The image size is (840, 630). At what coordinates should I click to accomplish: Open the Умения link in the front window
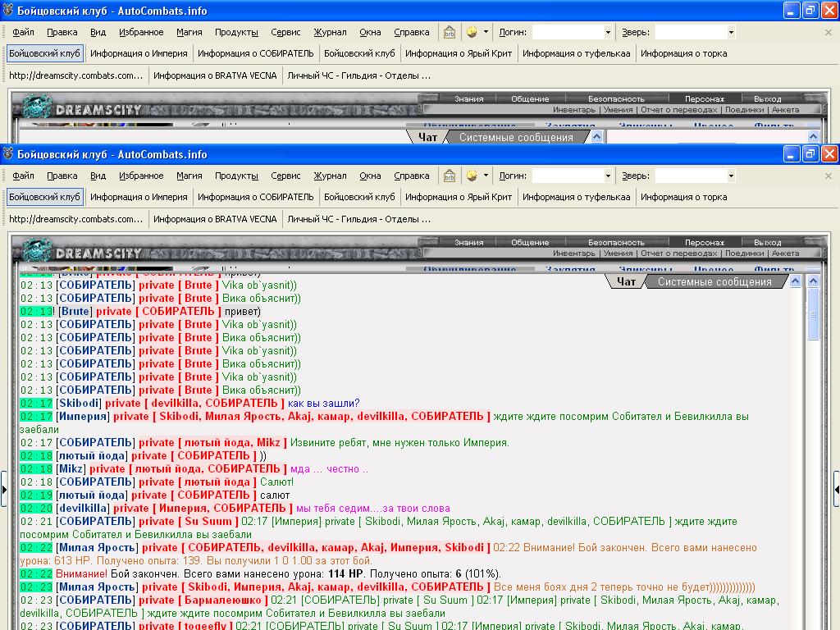point(618,253)
